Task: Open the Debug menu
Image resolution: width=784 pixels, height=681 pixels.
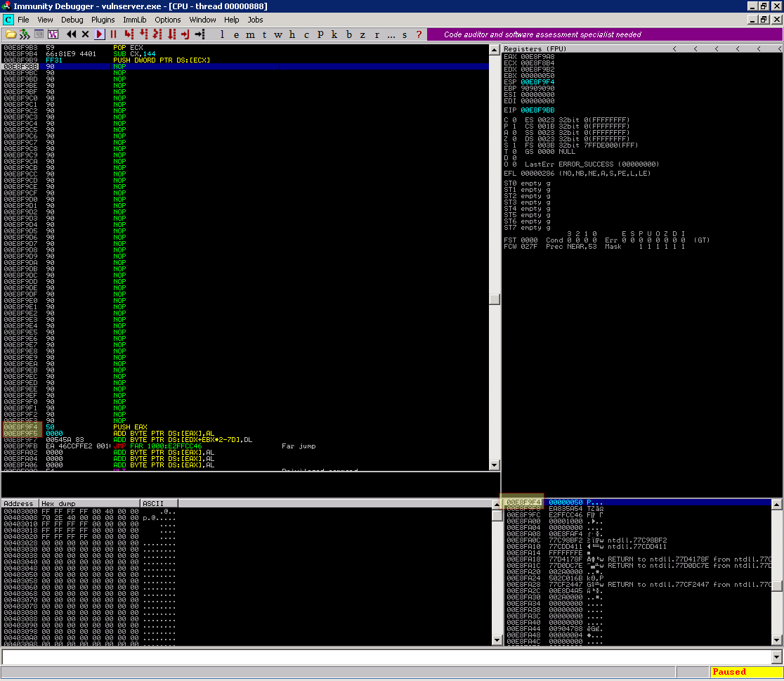Action: click(72, 20)
